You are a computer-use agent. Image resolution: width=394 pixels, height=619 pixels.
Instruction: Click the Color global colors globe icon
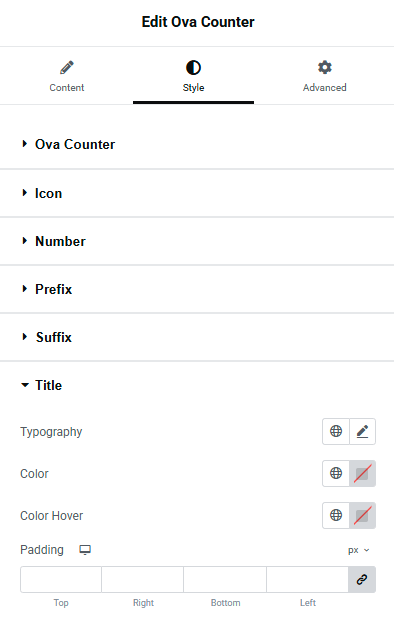pos(336,473)
